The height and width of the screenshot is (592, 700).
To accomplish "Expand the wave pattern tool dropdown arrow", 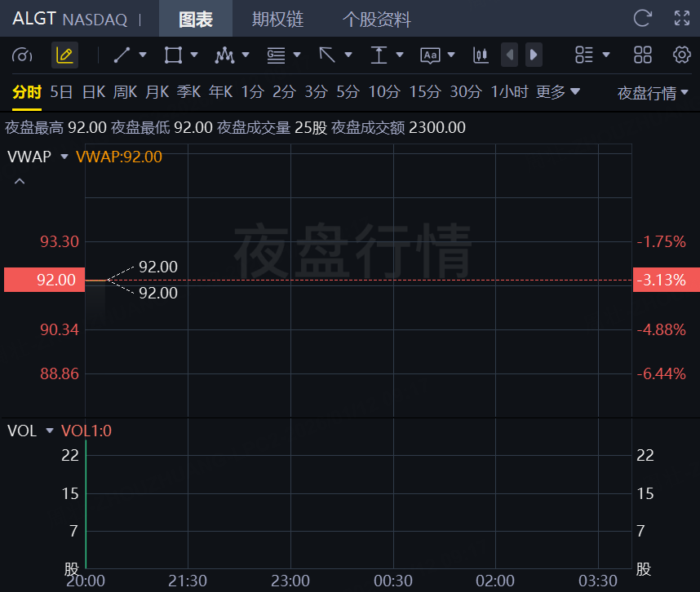I will click(246, 55).
